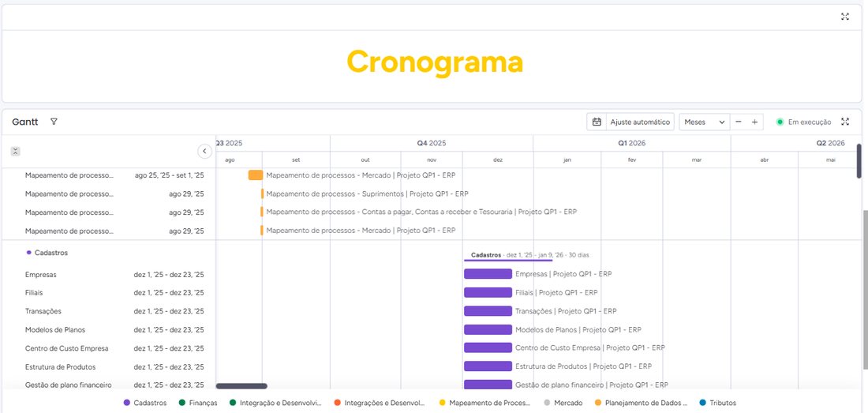Viewport: 868px width, 413px height.
Task: Select the purple Centro de Custo Empresa bar
Action: point(488,347)
